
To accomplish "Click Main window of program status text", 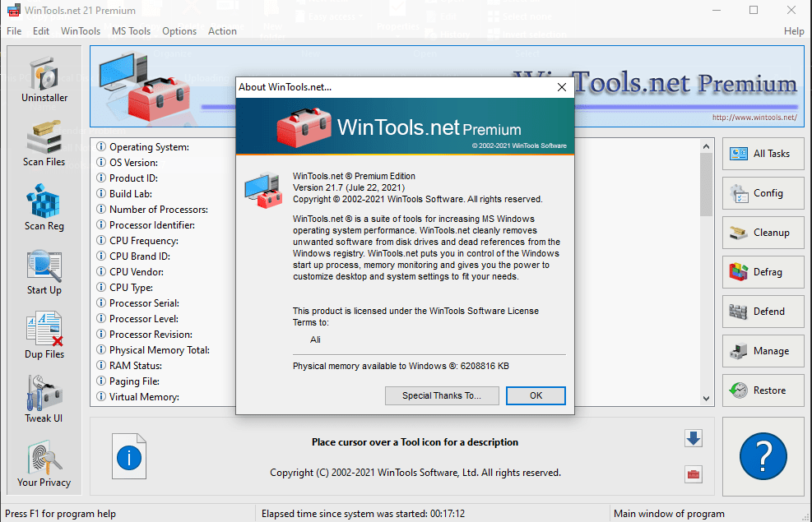I will [x=669, y=514].
